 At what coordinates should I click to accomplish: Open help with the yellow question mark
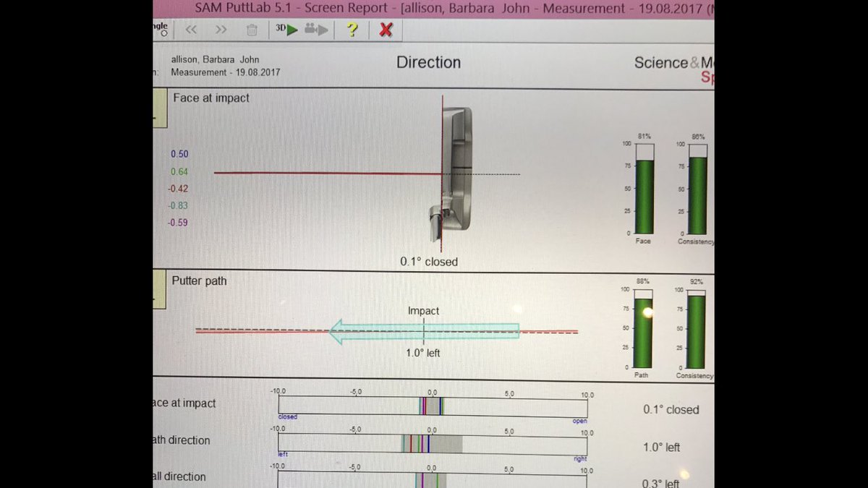point(352,30)
